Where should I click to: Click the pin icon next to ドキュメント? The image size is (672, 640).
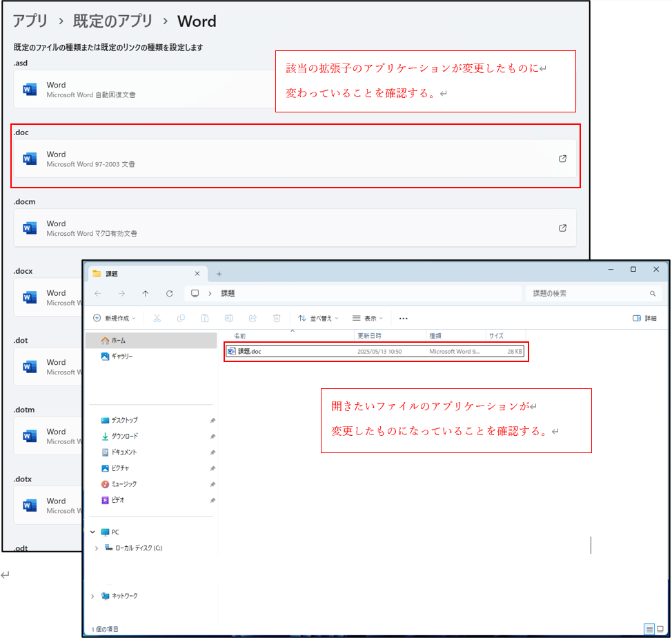pyautogui.click(x=213, y=452)
